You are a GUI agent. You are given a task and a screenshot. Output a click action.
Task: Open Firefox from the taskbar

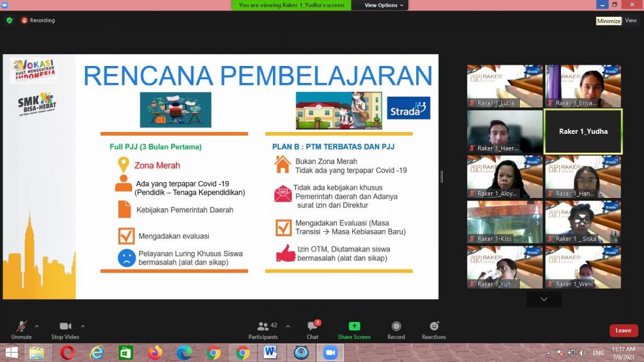pyautogui.click(x=155, y=353)
